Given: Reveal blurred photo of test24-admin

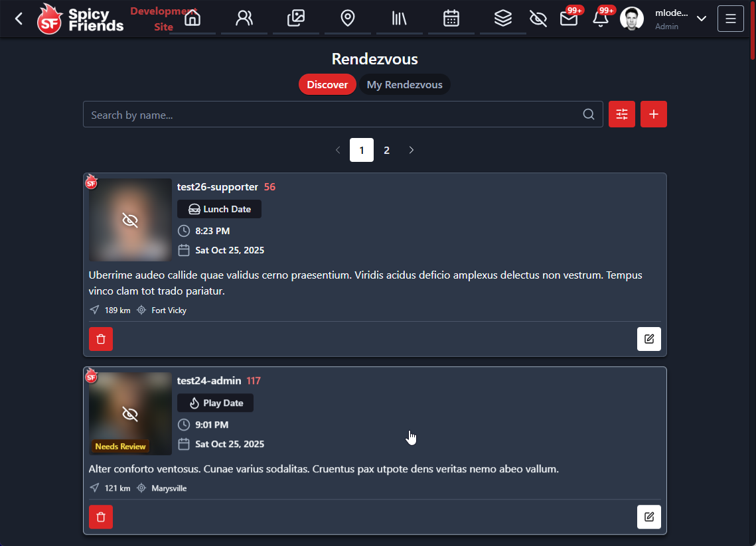Looking at the screenshot, I should [130, 414].
